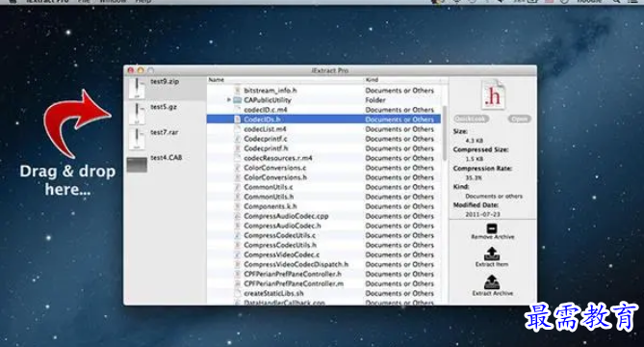
Task: Click the Extract Item icon
Action: pos(492,254)
